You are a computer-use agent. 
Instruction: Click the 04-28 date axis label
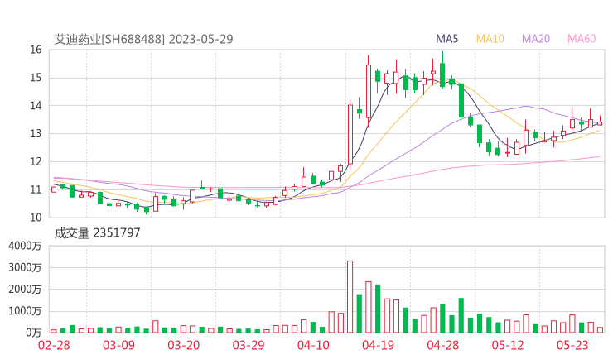click(x=443, y=345)
